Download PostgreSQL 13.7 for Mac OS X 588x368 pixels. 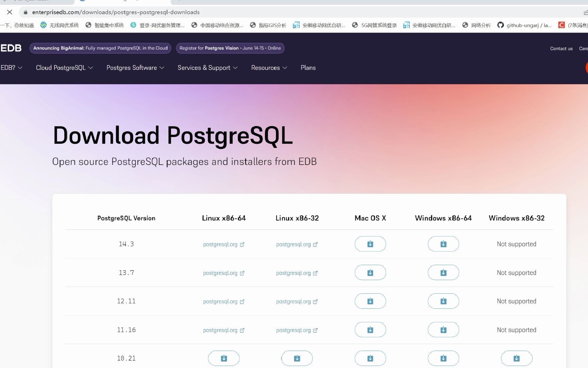pyautogui.click(x=370, y=273)
